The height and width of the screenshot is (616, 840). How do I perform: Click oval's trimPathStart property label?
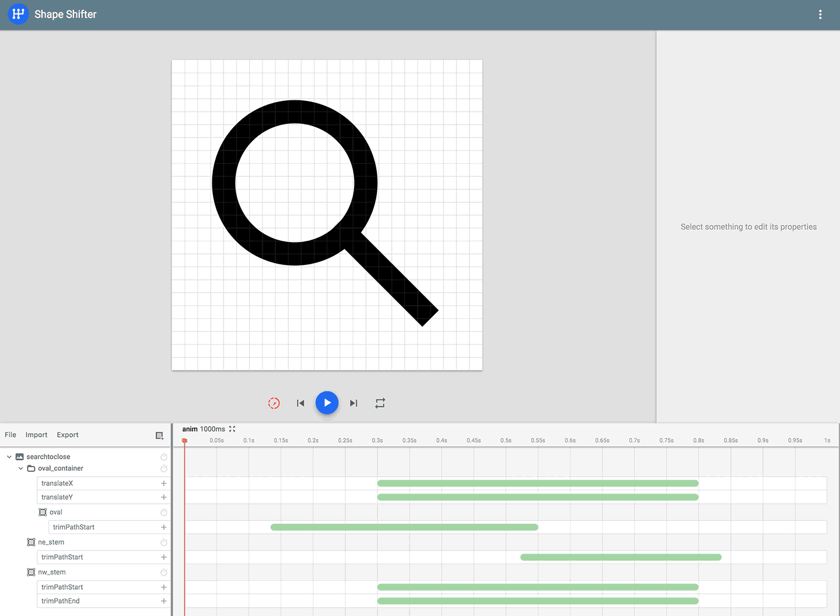pos(73,527)
